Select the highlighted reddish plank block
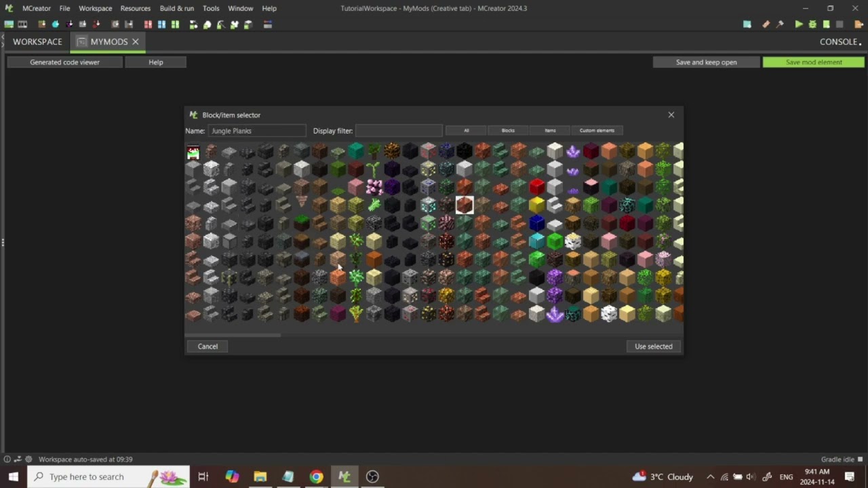868x488 pixels. (465, 204)
